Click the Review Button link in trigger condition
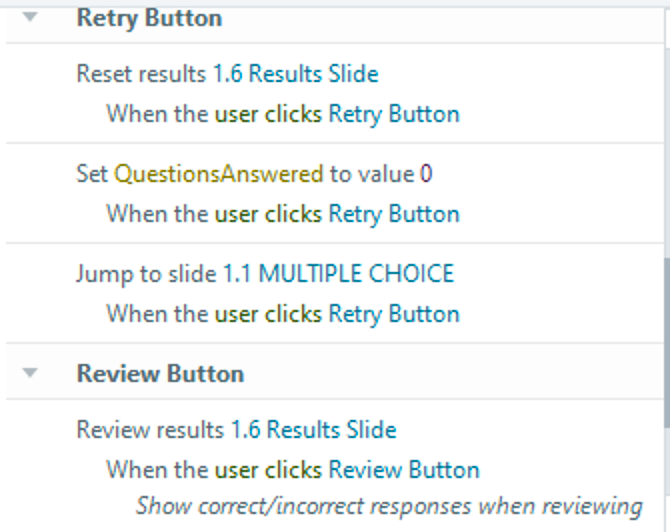 coord(404,470)
